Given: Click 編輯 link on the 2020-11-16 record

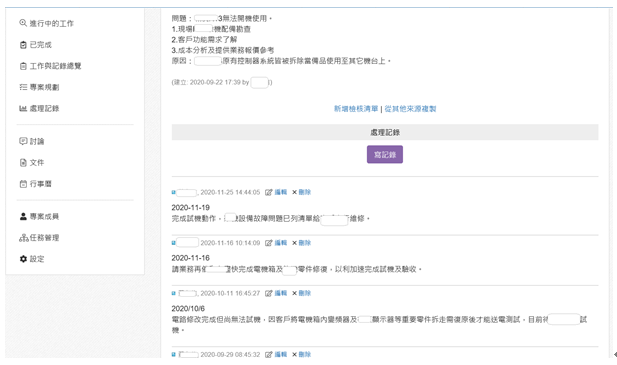Looking at the screenshot, I should tap(281, 243).
